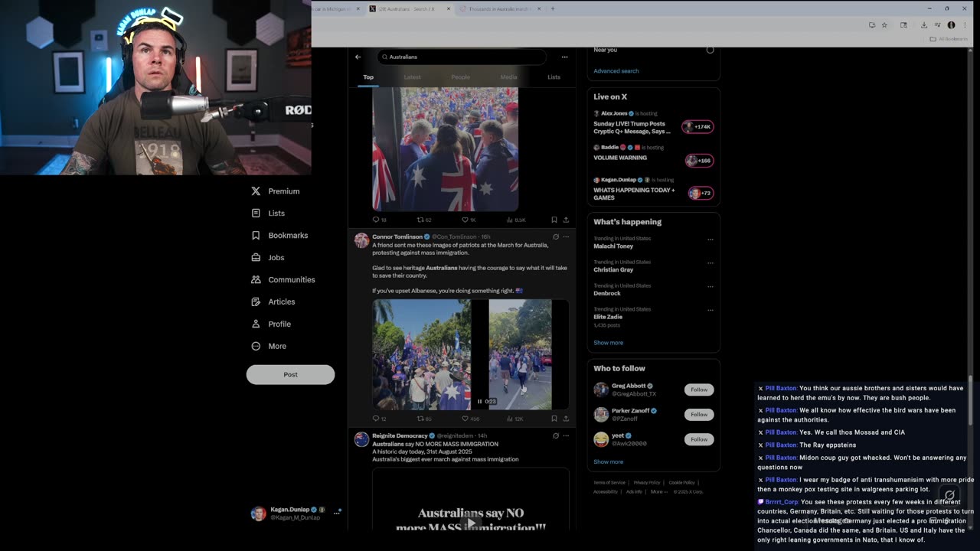The width and height of the screenshot is (980, 551).
Task: Switch to the Top search tab
Action: click(x=368, y=77)
